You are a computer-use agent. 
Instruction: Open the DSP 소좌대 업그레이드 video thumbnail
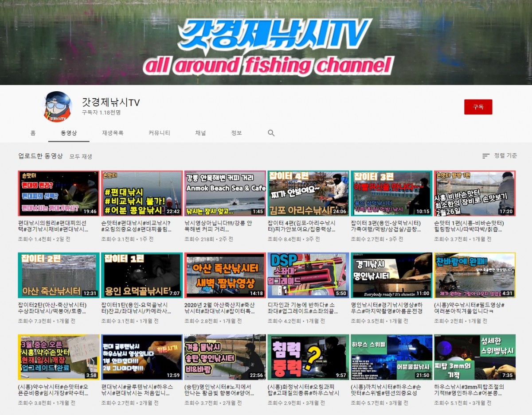(x=308, y=275)
